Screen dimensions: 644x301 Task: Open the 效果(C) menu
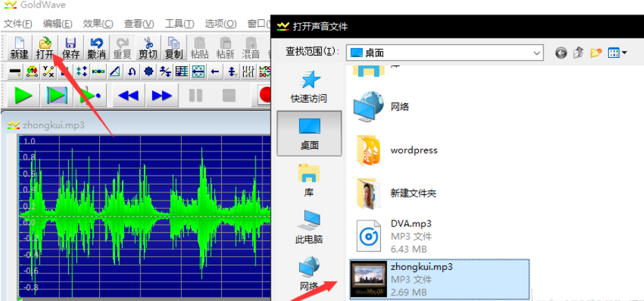tap(98, 23)
